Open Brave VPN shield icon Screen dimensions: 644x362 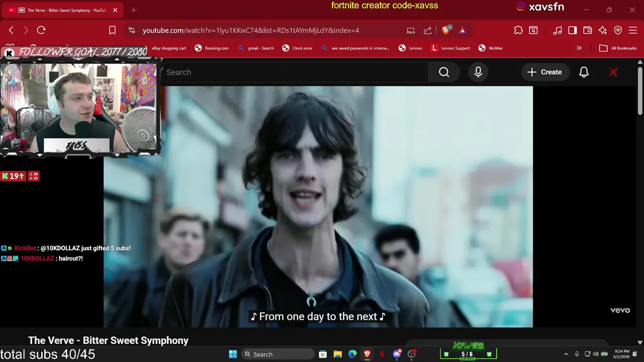click(x=618, y=30)
